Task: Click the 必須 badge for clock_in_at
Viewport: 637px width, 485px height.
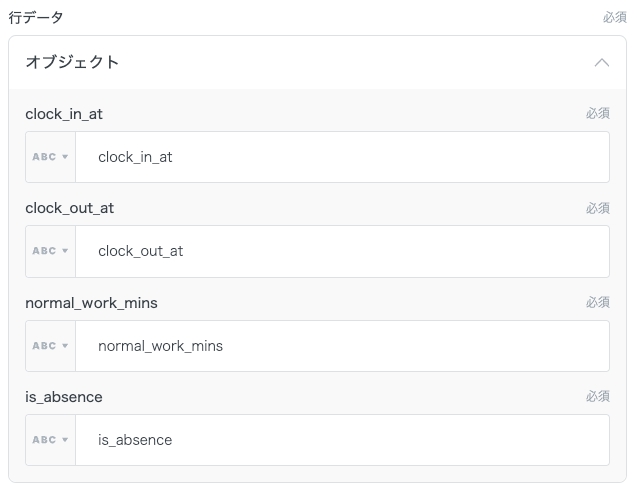Action: pos(597,114)
